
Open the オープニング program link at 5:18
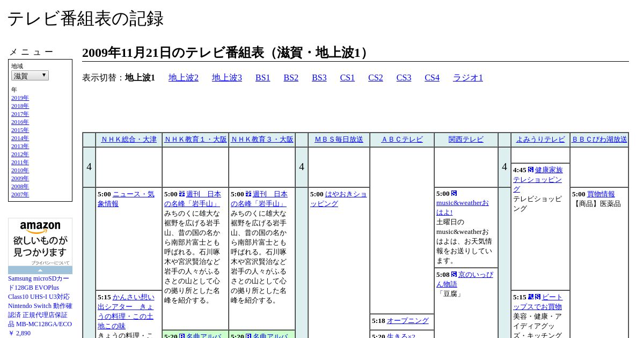[408, 321]
